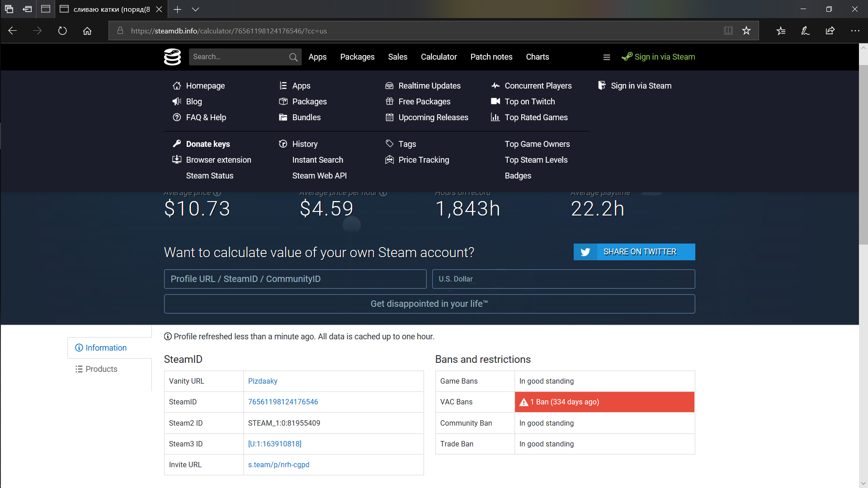Click the Pizdaaky vanity URL link

tap(263, 381)
